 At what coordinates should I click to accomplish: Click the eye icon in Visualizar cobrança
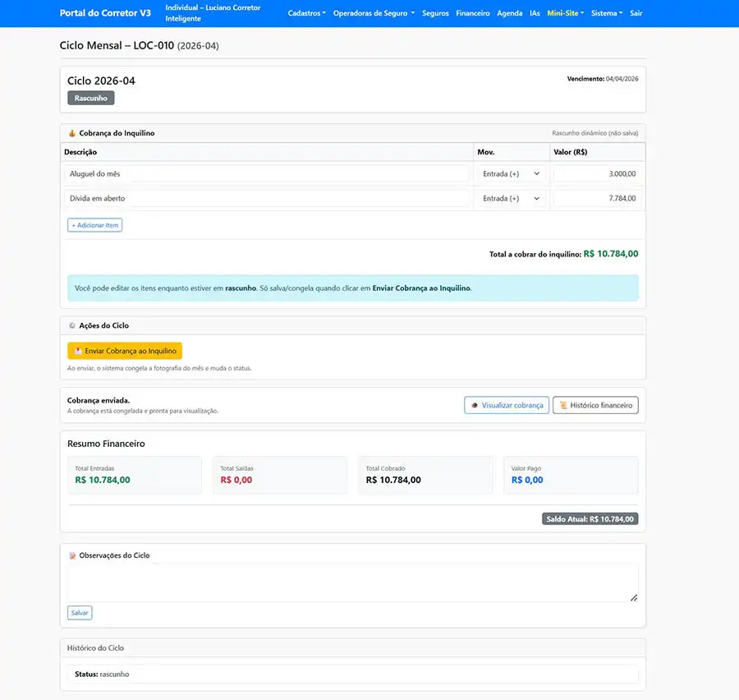click(x=474, y=405)
